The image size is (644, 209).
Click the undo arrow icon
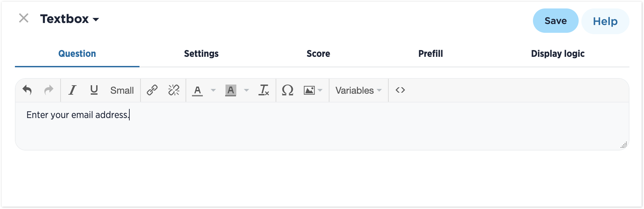[27, 90]
